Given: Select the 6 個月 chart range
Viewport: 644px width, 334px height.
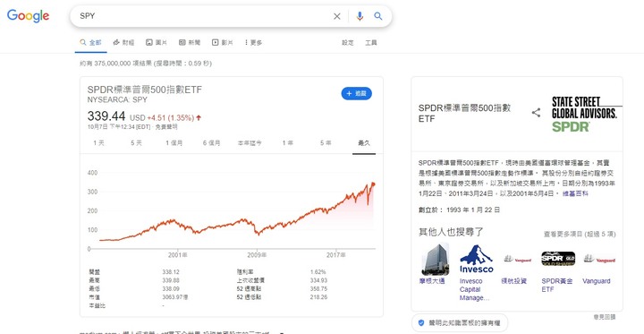Looking at the screenshot, I should click(x=211, y=143).
